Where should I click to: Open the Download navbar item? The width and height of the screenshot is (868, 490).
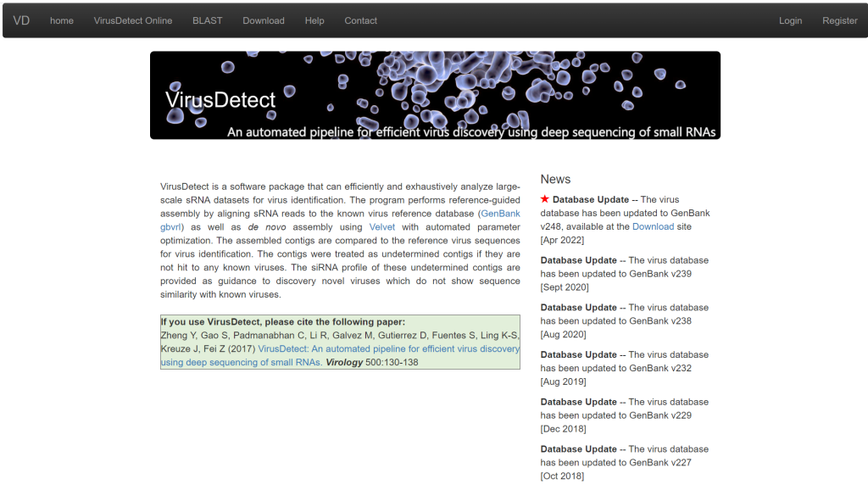pos(264,20)
